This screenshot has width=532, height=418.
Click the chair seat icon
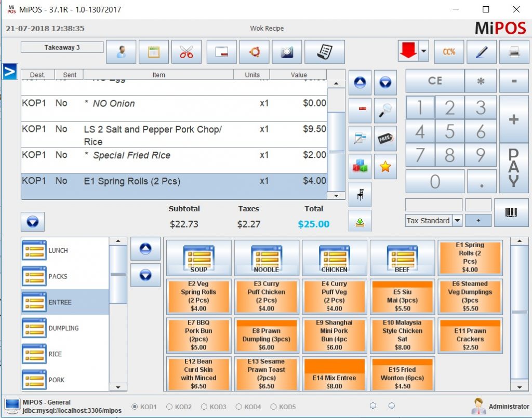[360, 194]
